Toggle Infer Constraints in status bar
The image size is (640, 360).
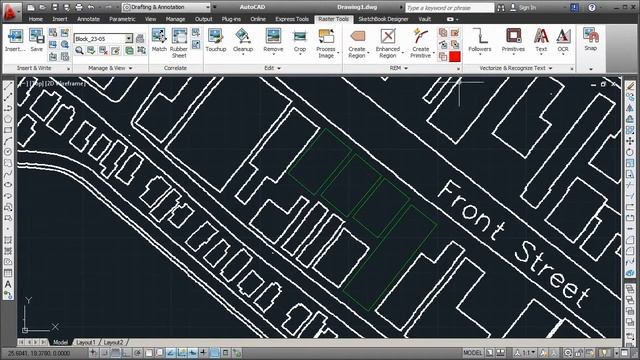click(x=94, y=353)
